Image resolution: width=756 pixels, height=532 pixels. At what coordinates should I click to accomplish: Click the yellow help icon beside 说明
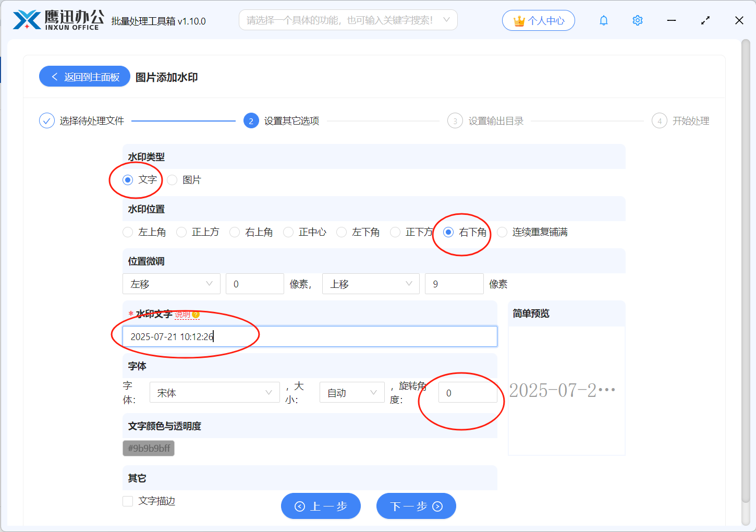pyautogui.click(x=196, y=315)
